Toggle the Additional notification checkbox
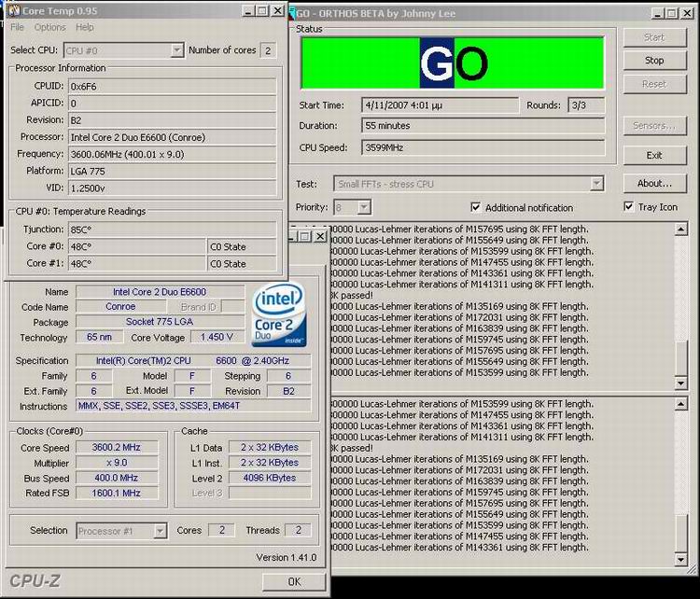Viewport: 700px width, 599px height. tap(475, 207)
